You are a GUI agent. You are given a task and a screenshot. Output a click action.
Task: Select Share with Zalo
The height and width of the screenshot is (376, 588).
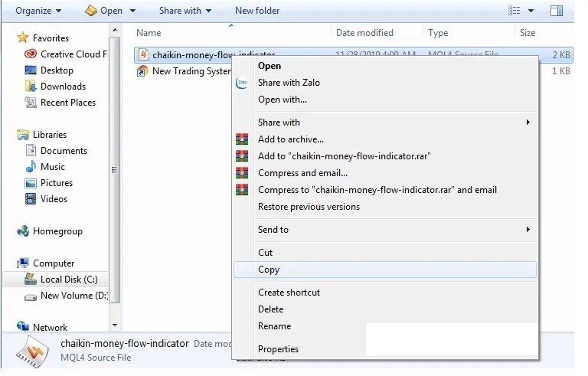[x=386, y=83]
